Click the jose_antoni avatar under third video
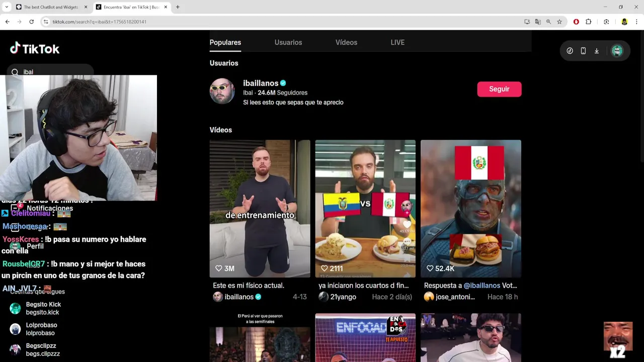The height and width of the screenshot is (362, 644). pyautogui.click(x=429, y=297)
